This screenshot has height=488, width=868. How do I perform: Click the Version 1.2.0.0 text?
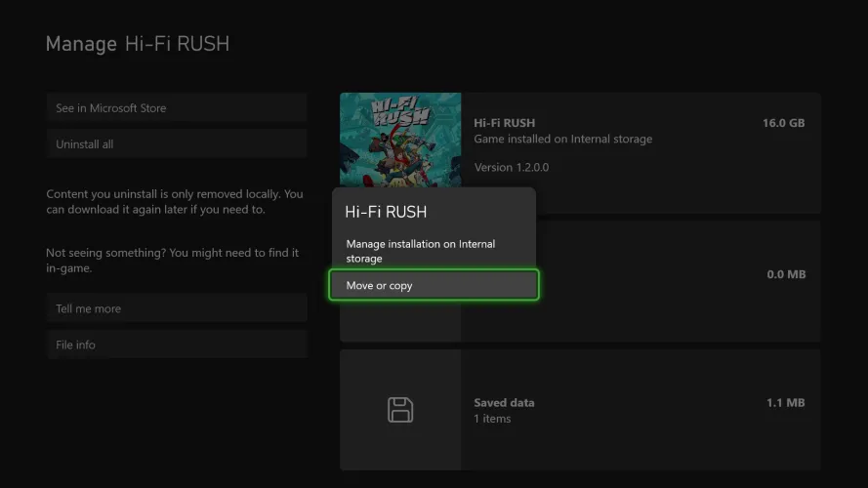511,167
